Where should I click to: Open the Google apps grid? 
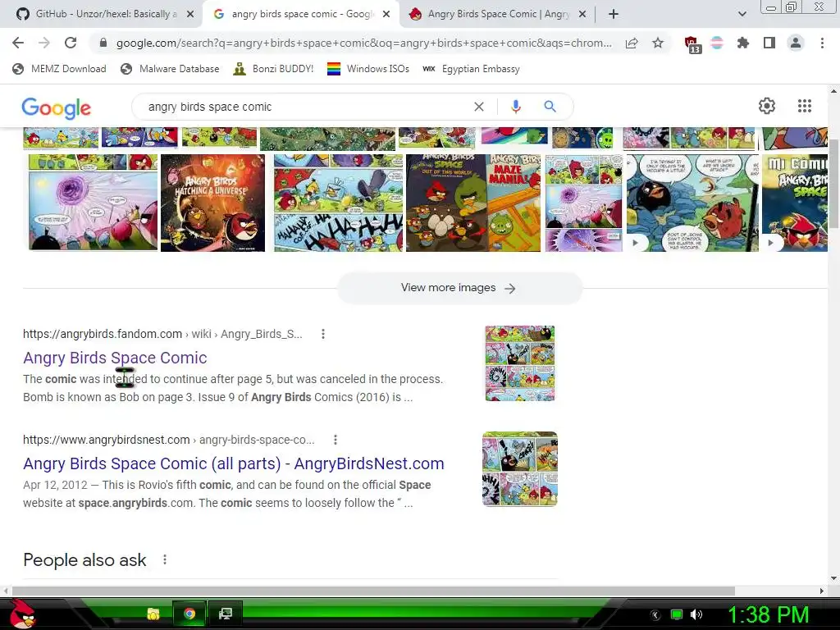(x=805, y=106)
